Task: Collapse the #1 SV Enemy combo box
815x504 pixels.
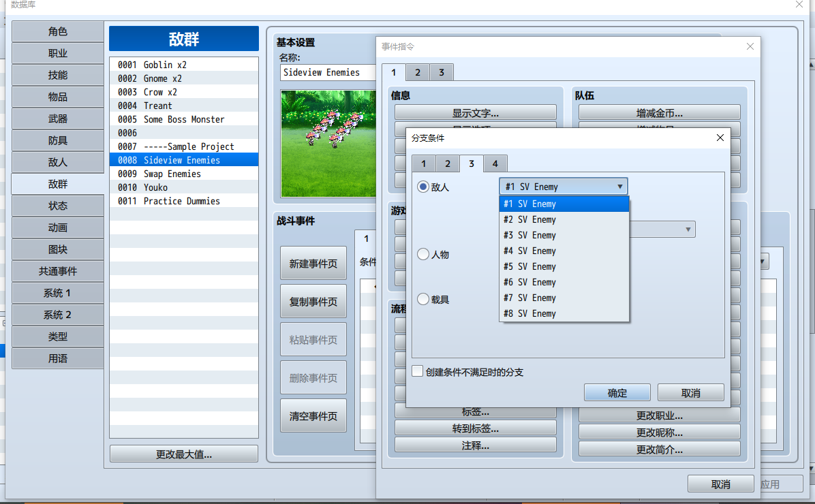Action: pyautogui.click(x=564, y=187)
